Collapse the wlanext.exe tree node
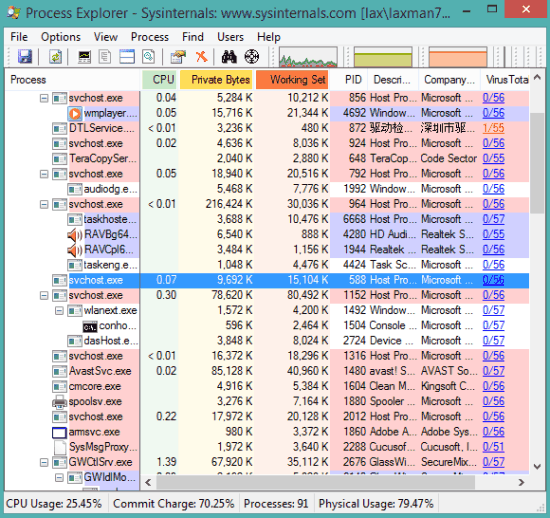The height and width of the screenshot is (518, 550). pos(59,310)
